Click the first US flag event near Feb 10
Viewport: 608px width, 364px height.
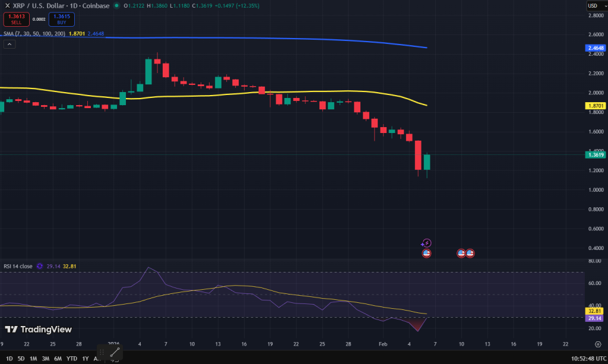(x=461, y=254)
